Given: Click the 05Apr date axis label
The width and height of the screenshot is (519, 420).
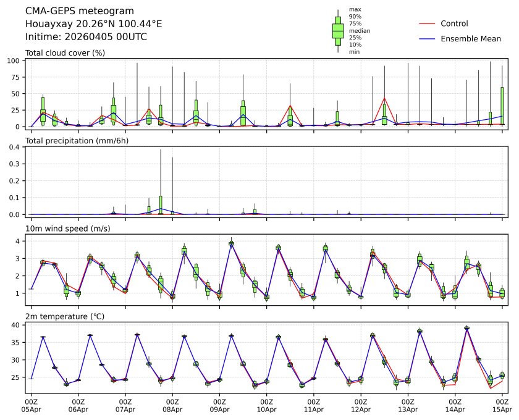Looking at the screenshot, I should pos(31,409).
